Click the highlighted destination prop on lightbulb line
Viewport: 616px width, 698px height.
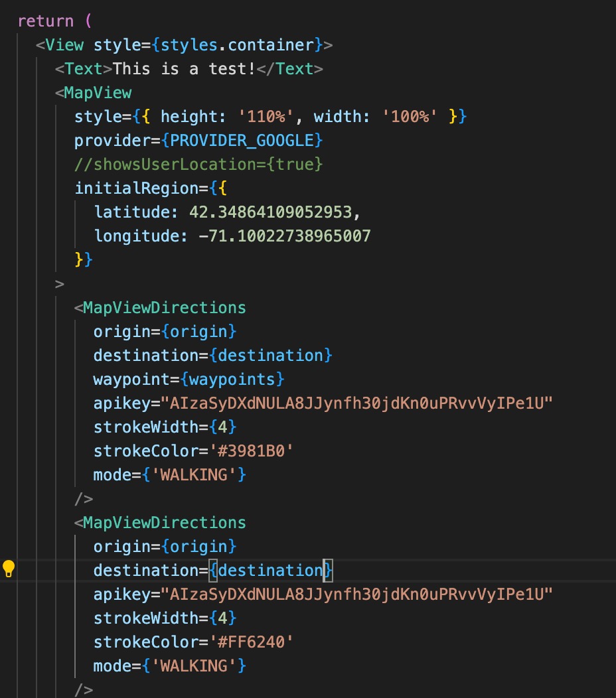click(213, 570)
